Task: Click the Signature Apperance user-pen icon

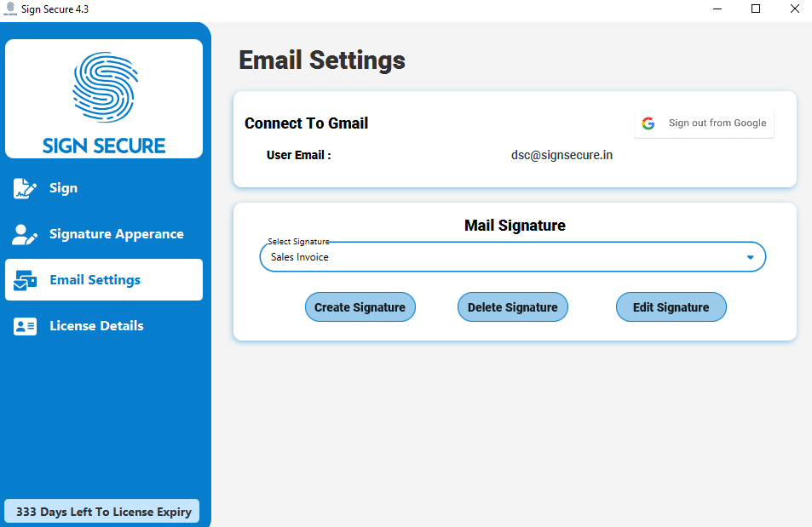Action: coord(25,234)
